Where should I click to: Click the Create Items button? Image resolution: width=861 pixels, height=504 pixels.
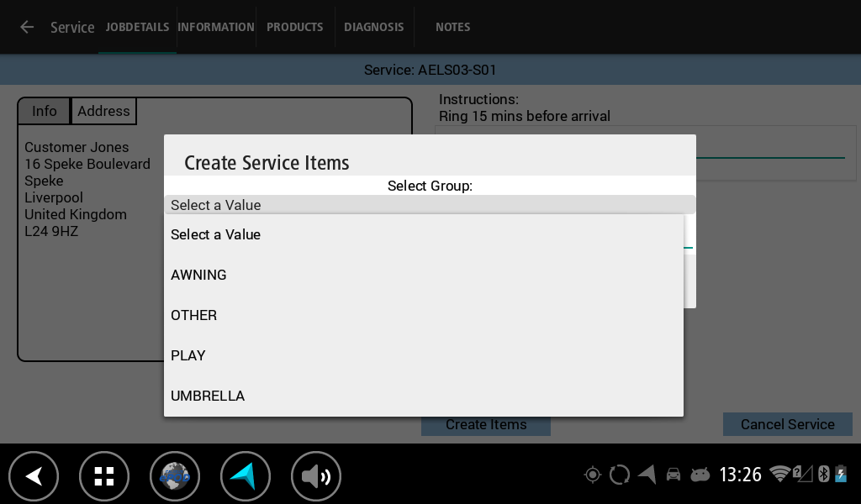tap(486, 425)
